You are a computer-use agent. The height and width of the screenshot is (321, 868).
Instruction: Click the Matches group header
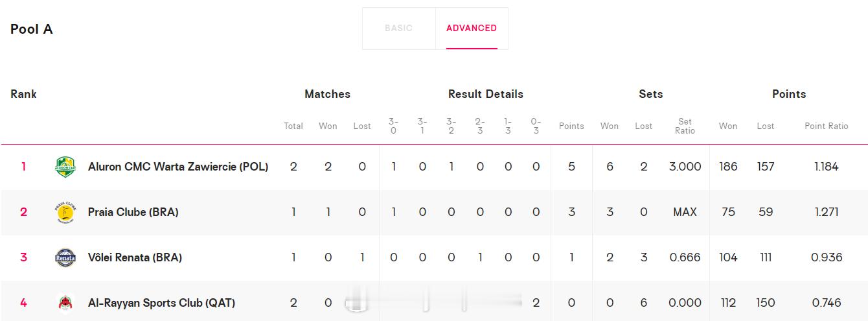327,94
